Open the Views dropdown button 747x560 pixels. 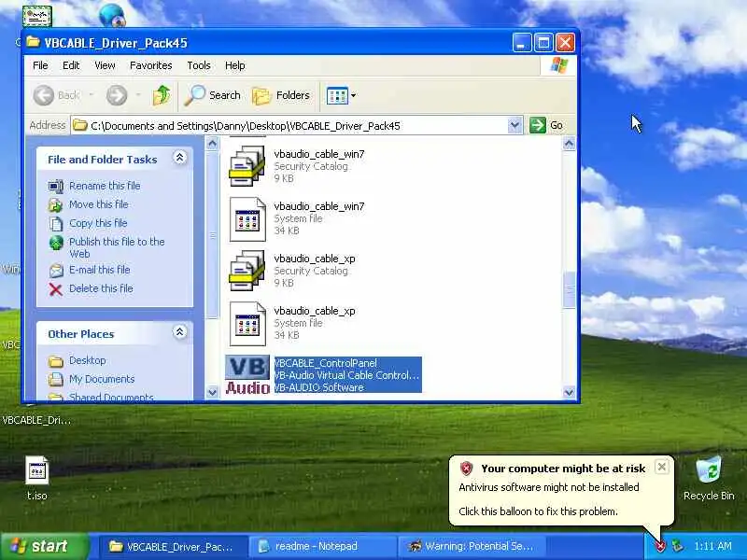pos(341,95)
